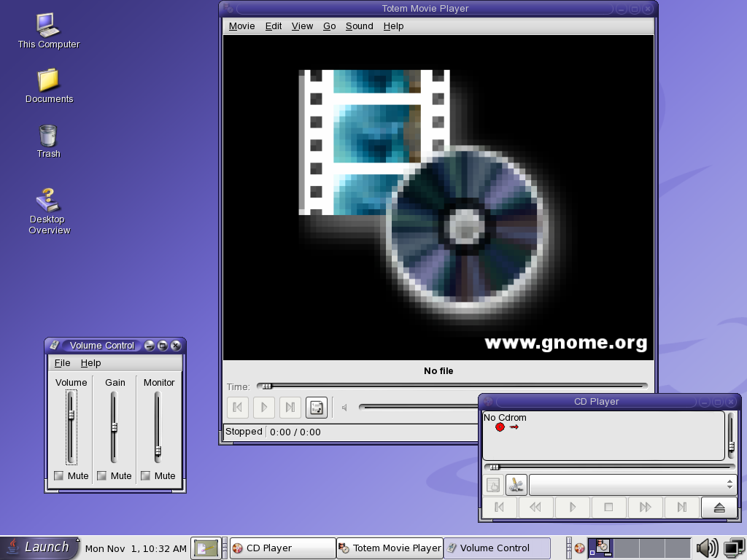The height and width of the screenshot is (560, 747).
Task: Click Totem play button
Action: tap(264, 408)
